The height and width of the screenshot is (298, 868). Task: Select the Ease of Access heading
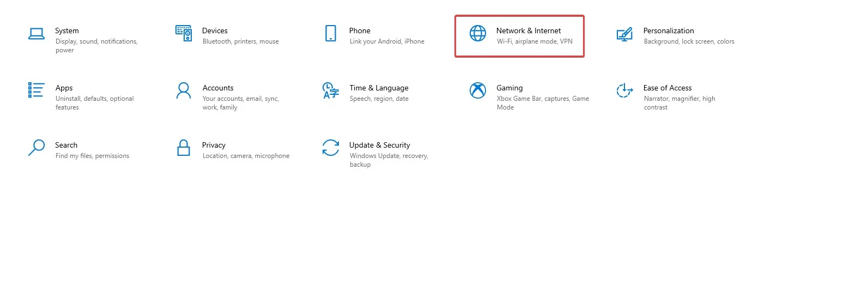(667, 88)
